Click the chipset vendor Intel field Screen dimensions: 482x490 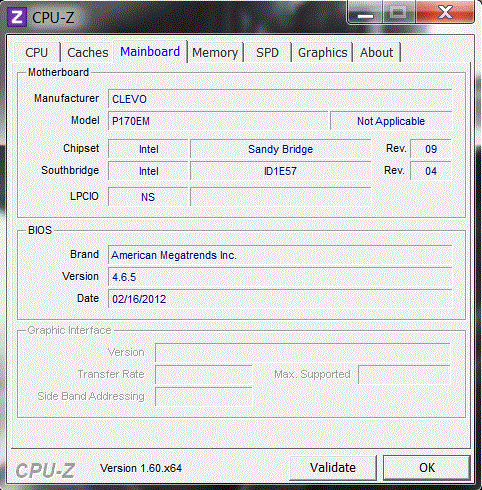click(x=148, y=149)
